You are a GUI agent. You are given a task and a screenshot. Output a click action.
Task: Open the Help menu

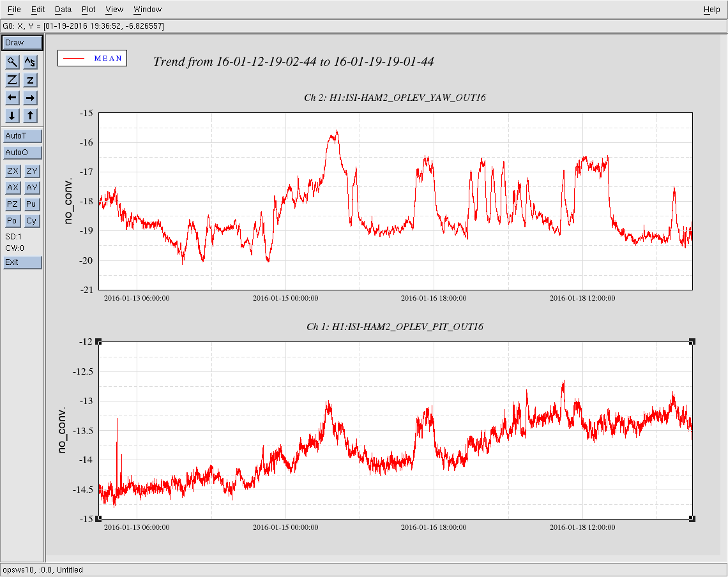(711, 10)
